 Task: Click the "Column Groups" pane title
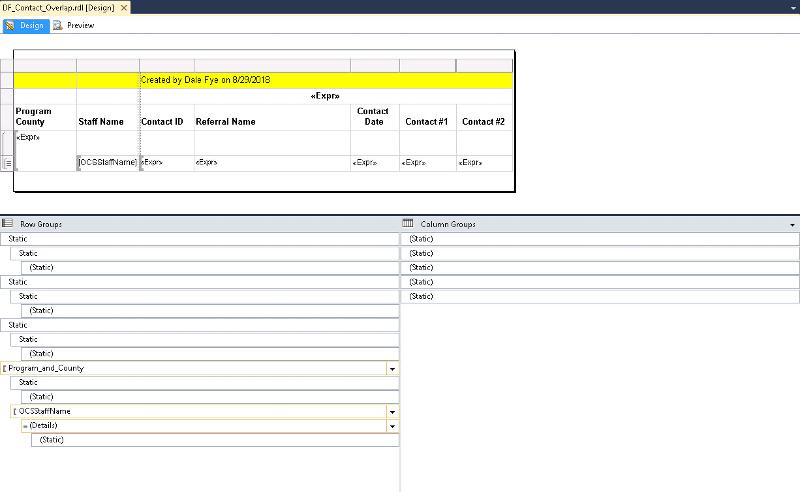point(448,224)
